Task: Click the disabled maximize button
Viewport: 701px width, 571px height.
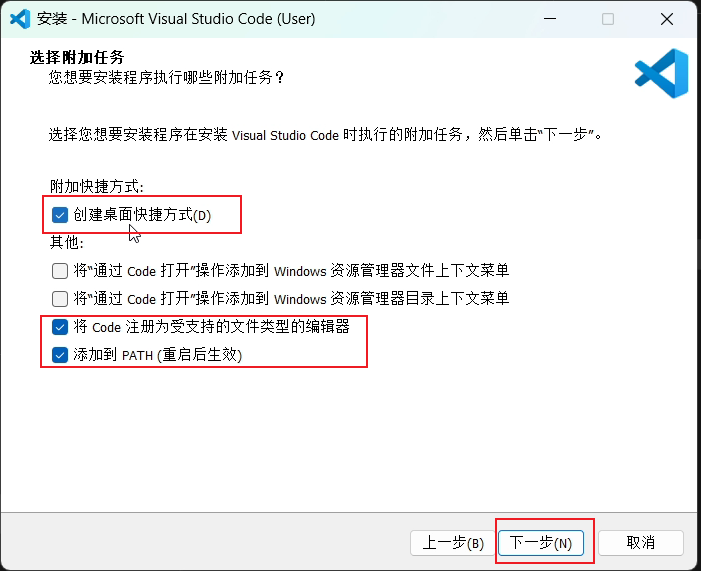Action: (608, 19)
